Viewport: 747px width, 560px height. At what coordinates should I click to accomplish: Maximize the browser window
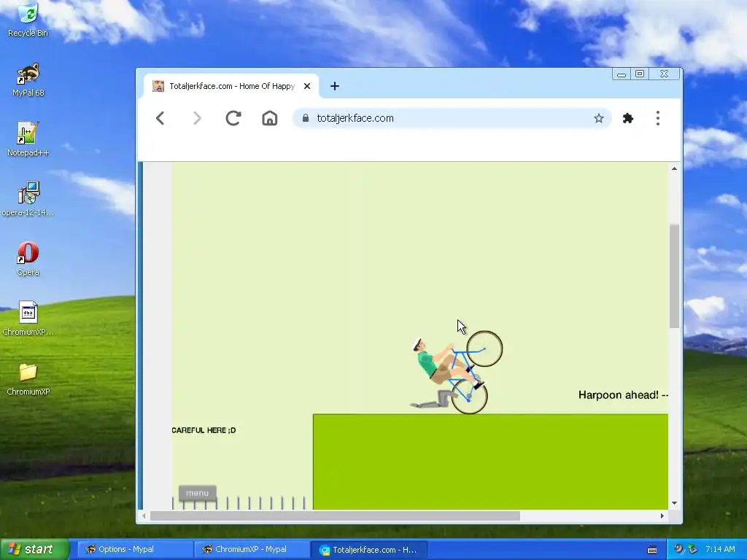point(640,74)
